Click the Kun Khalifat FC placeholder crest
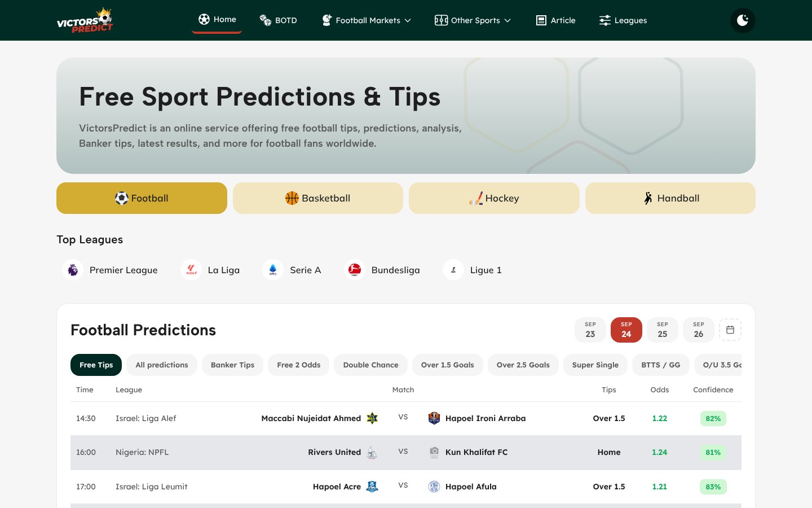812x508 pixels. pos(434,452)
